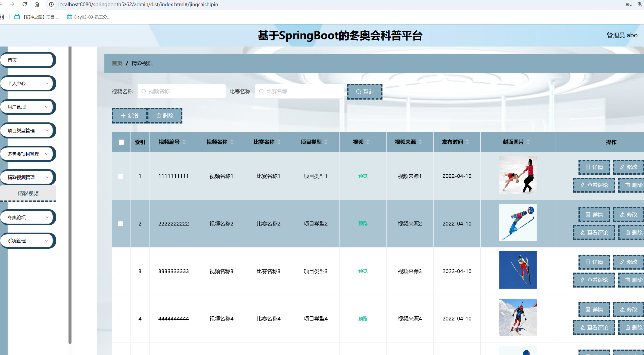Click 查看评论 for row 视频名称2
Screen dimensions: 644x355
click(594, 233)
